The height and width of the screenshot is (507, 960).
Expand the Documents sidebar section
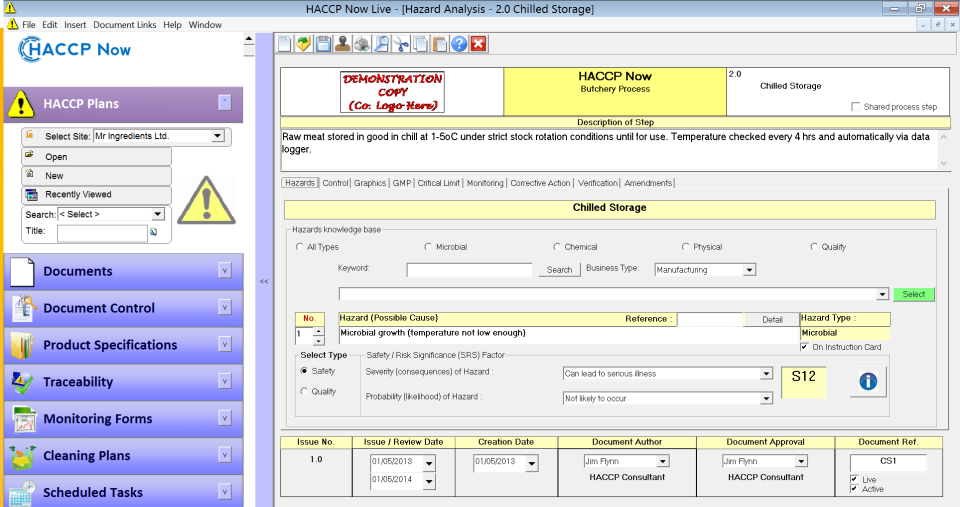tap(225, 271)
